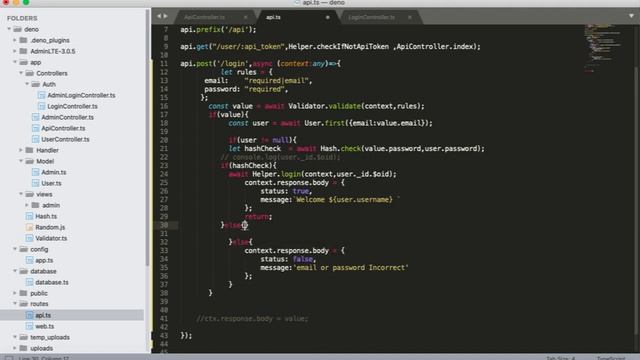
Task: Click AdminController.ts file icon
Action: pyautogui.click(x=36, y=117)
